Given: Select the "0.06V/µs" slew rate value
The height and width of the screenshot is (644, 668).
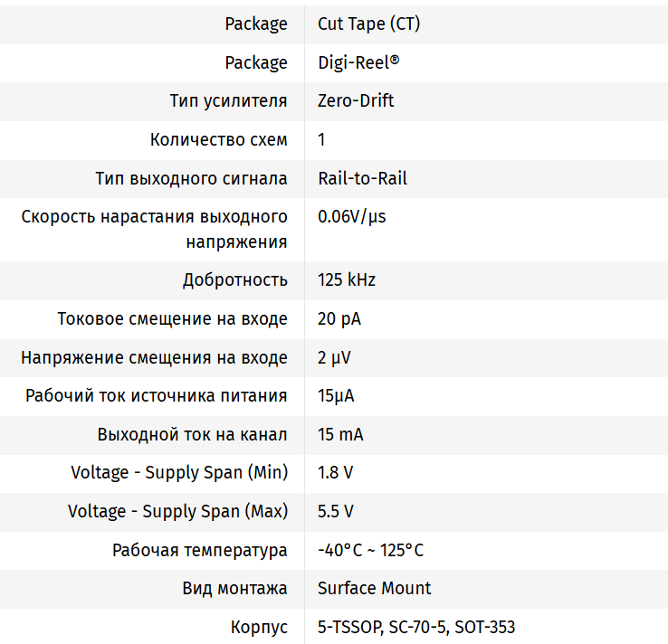Looking at the screenshot, I should pos(352,217).
